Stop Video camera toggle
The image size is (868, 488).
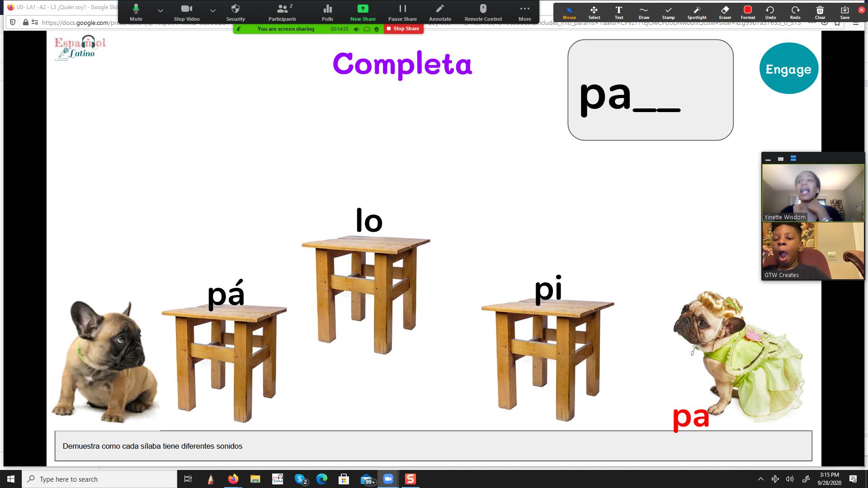[186, 12]
